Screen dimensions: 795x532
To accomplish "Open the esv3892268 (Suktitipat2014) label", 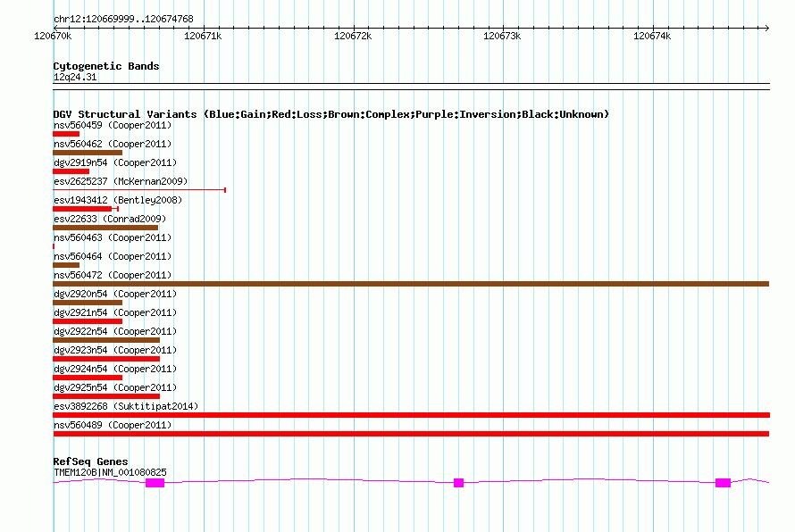I will click(126, 406).
